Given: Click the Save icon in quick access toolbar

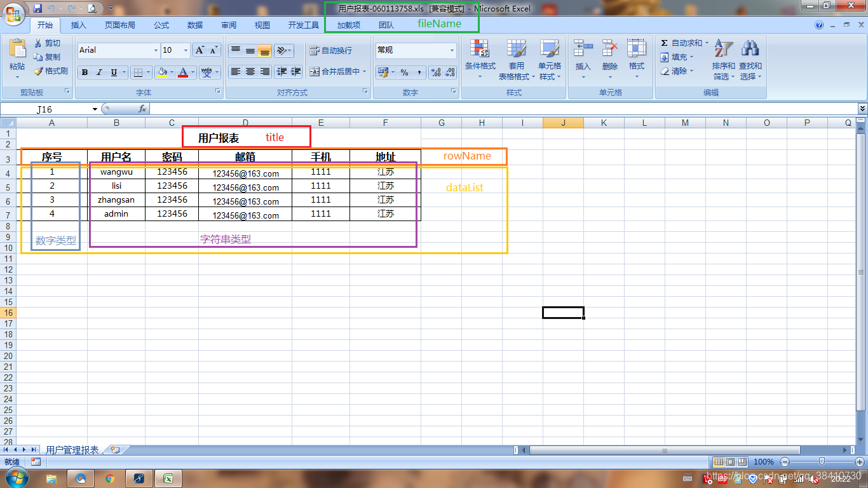Looking at the screenshot, I should point(37,8).
